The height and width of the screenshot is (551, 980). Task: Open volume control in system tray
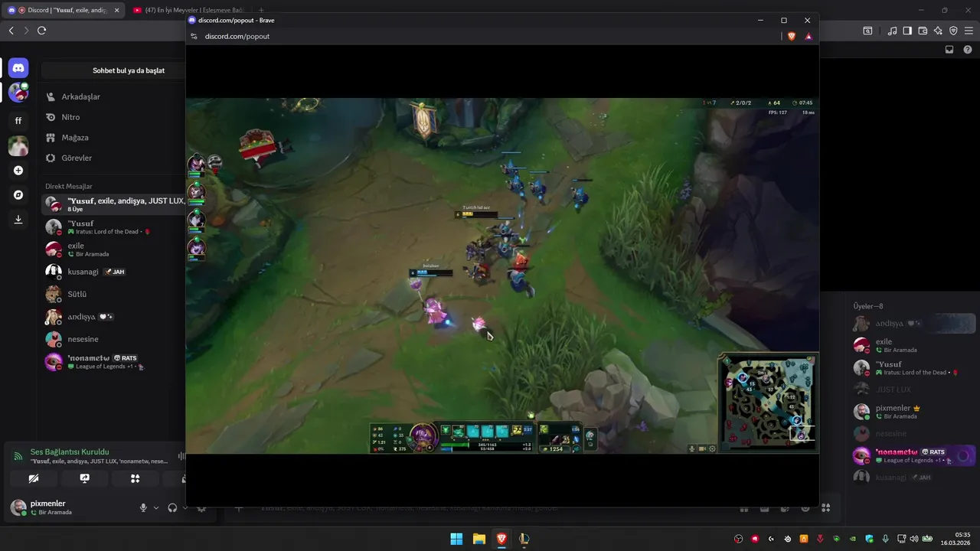[x=913, y=539]
